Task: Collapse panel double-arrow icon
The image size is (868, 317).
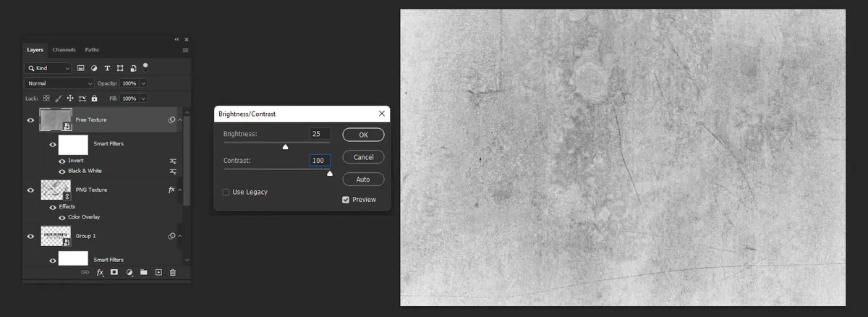Action: (177, 39)
